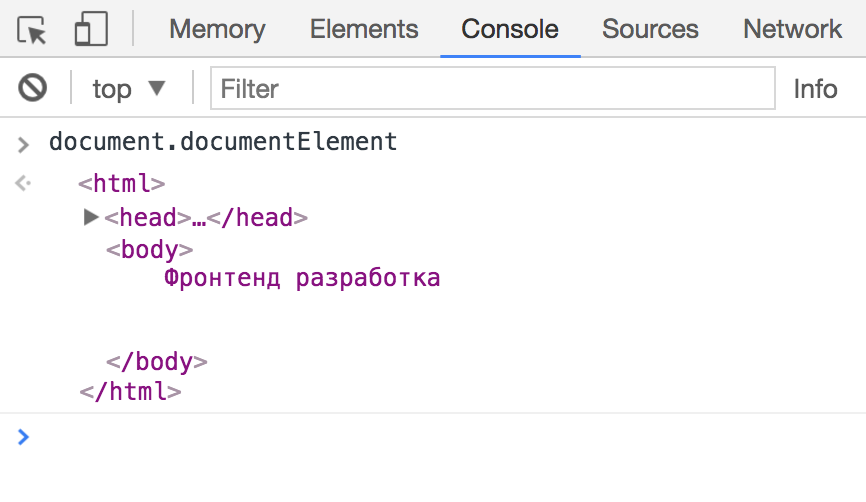Click the opening html tag
Viewport: 866px width, 502px height.
click(x=122, y=184)
